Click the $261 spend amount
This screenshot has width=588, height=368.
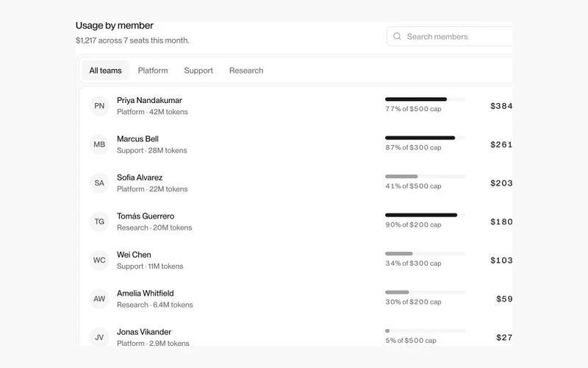[501, 144]
